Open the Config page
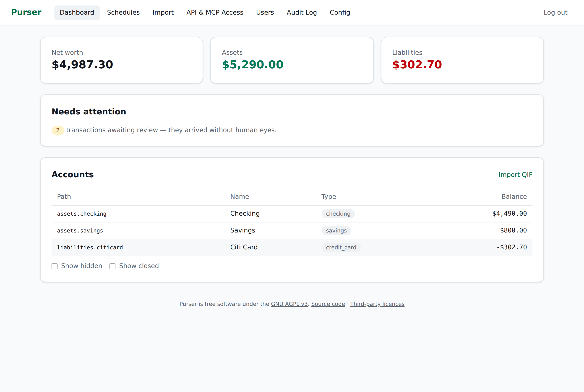Screen dimensions: 584x392 coord(340,13)
